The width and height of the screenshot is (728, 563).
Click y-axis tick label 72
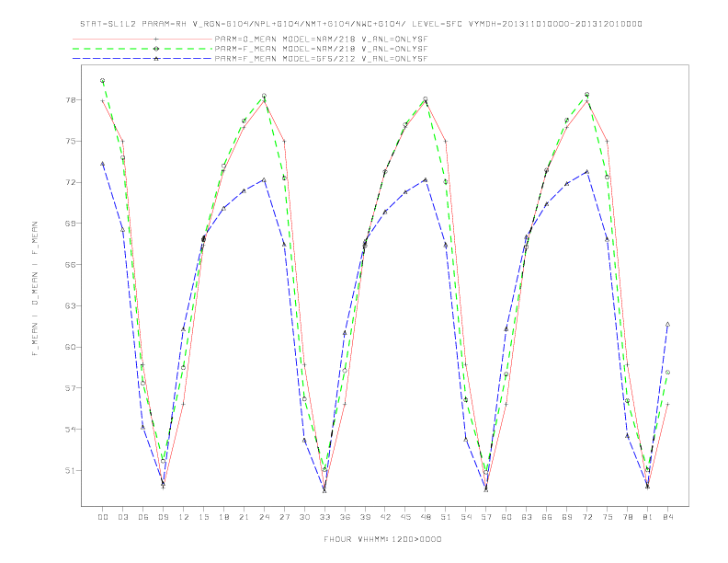70,182
